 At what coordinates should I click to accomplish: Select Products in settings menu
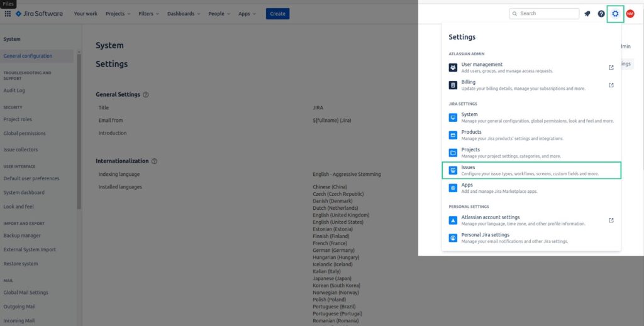[531, 135]
